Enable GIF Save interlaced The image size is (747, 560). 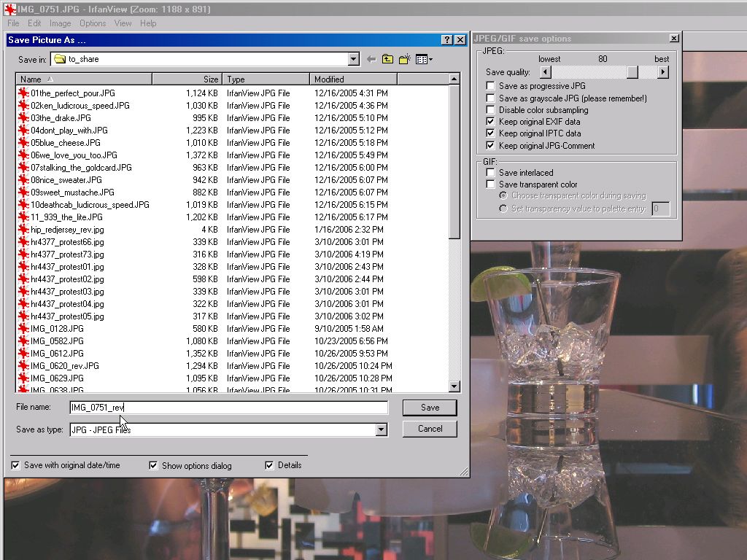pyautogui.click(x=490, y=172)
